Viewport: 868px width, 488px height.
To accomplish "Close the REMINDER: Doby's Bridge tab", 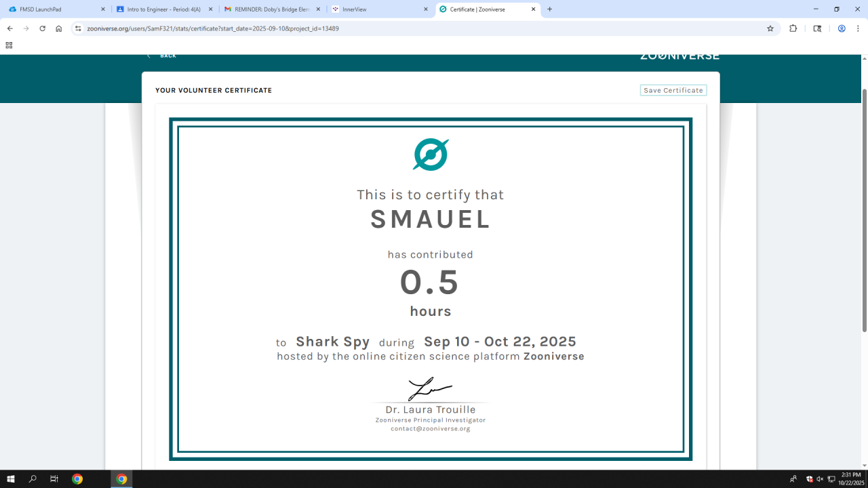I will point(318,9).
